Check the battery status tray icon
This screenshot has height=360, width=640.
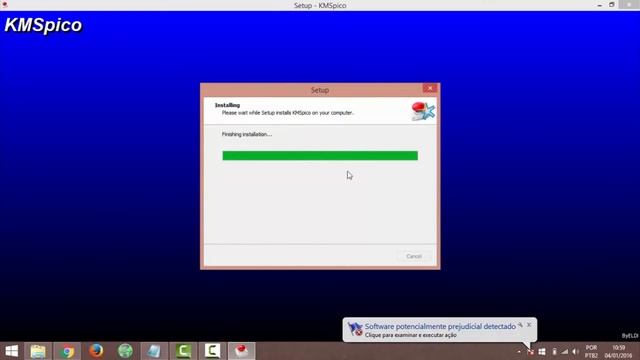pos(554,351)
